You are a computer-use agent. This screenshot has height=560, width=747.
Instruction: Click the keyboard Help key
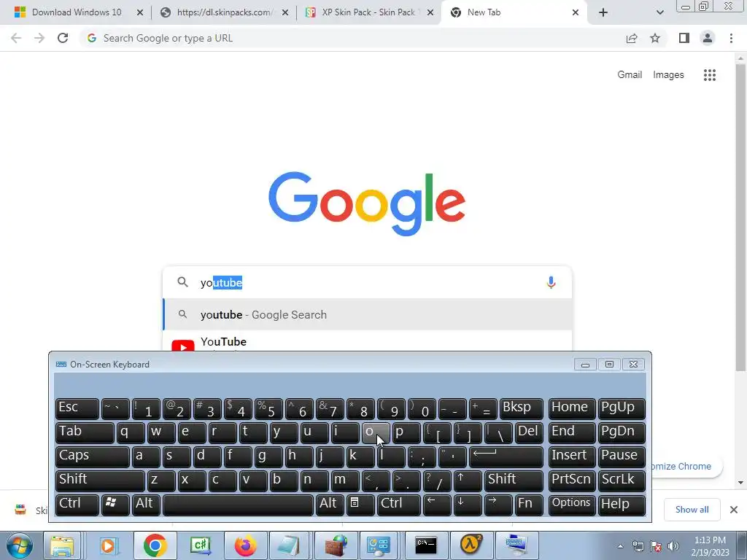click(x=622, y=505)
